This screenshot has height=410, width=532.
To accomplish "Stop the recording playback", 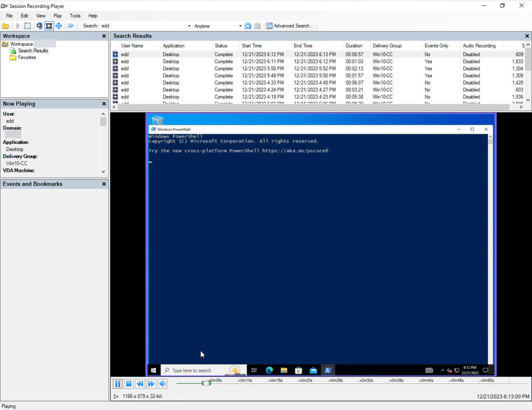I will (x=129, y=383).
